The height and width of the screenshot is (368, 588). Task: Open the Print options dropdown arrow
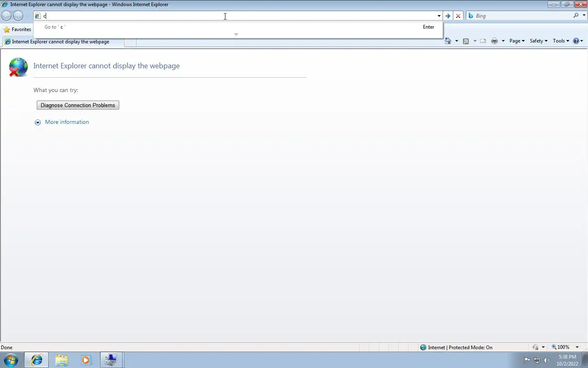click(503, 41)
